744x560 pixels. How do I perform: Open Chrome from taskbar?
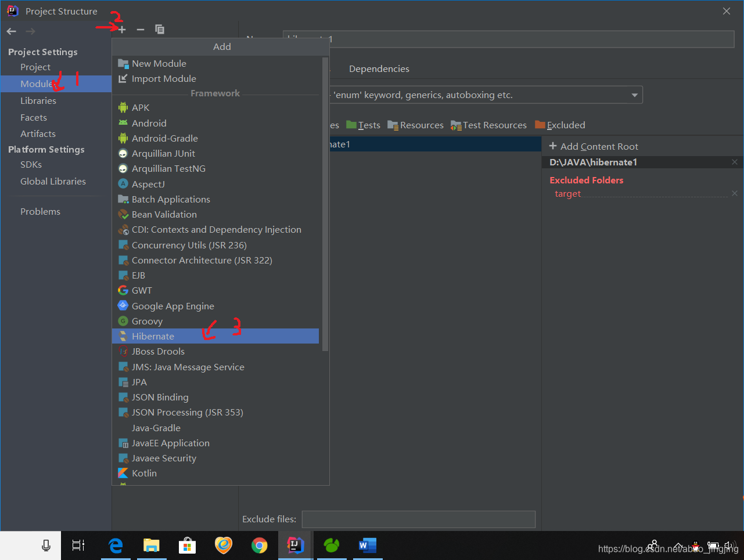pyautogui.click(x=260, y=545)
